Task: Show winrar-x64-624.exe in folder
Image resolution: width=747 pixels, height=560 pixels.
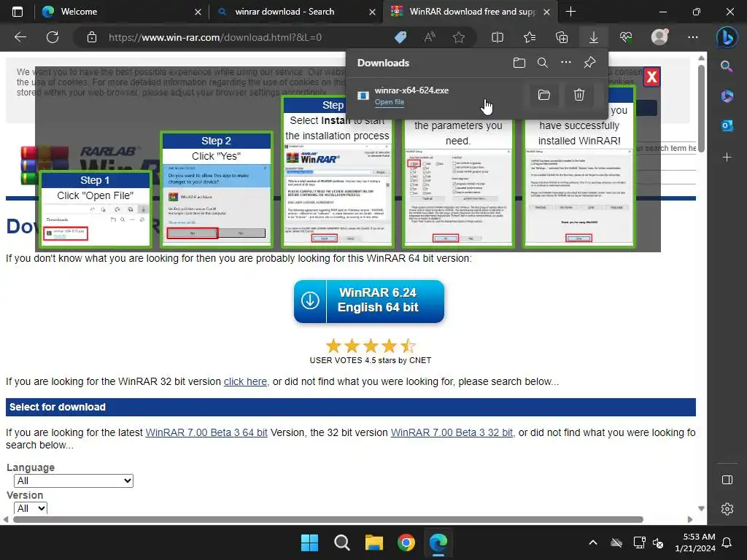Action: click(544, 95)
